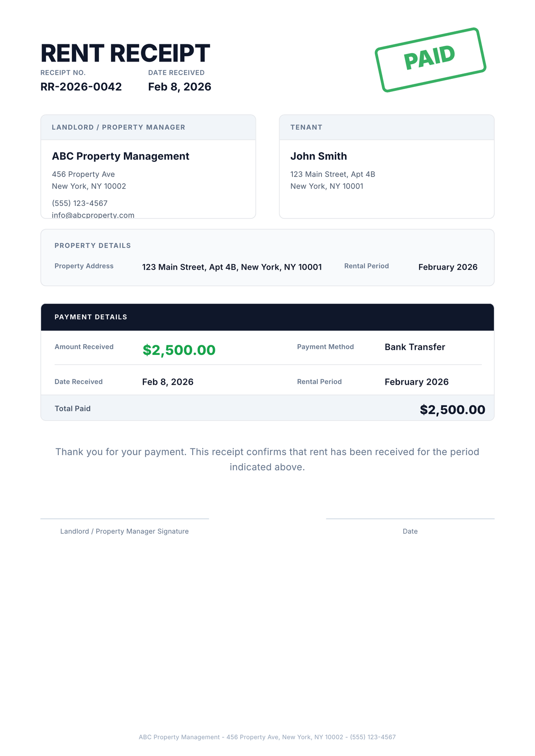Click the Bank Transfer payment method

415,347
